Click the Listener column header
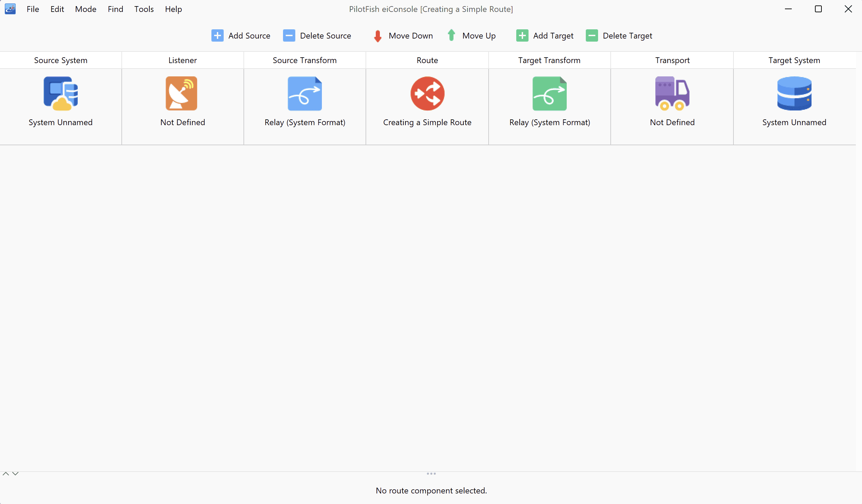Image resolution: width=862 pixels, height=504 pixels. [183, 60]
